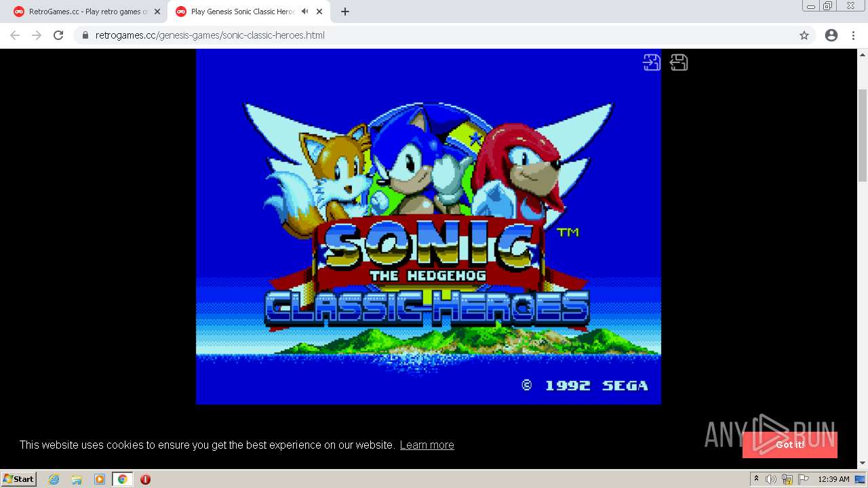Show hidden system tray icons arrow

(757, 479)
